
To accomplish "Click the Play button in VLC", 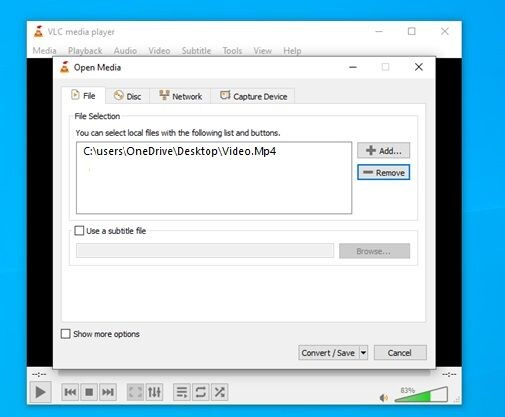I will pos(41,392).
